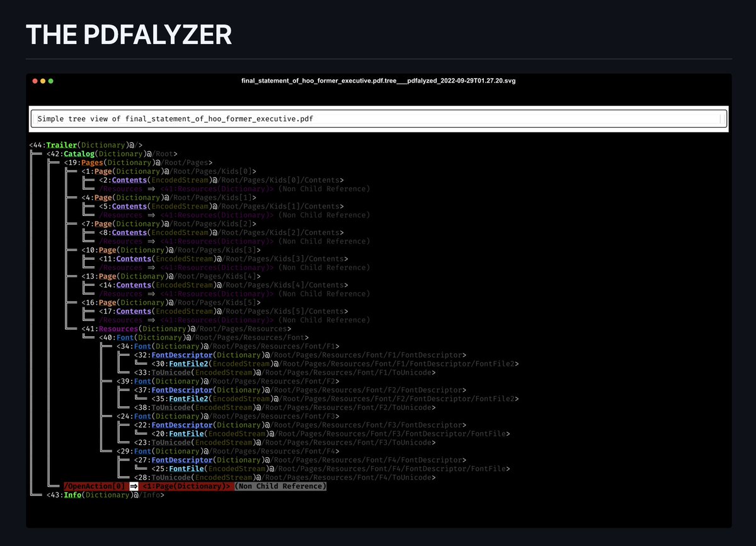
Task: Select the 'Simple tree view of' title box
Action: (x=379, y=118)
